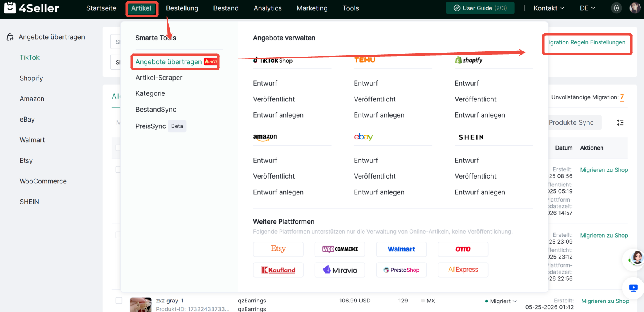Choose SHEIN Entwurf anlegen

[480, 192]
